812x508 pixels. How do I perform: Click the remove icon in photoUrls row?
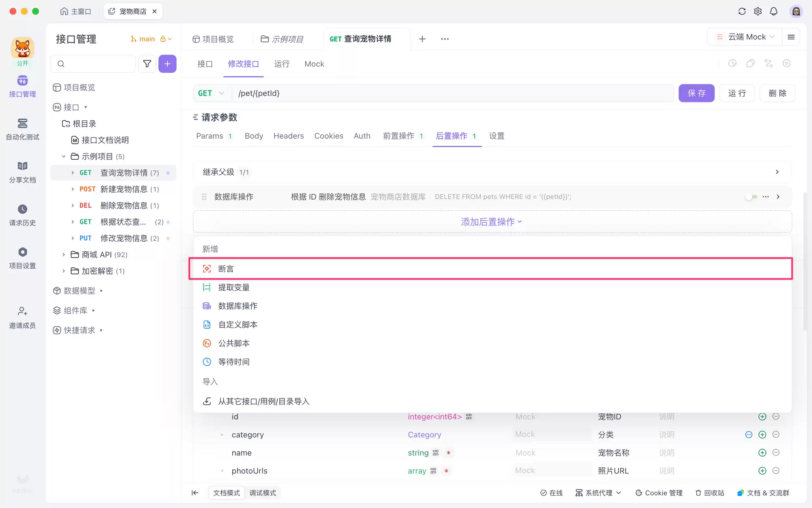click(776, 471)
